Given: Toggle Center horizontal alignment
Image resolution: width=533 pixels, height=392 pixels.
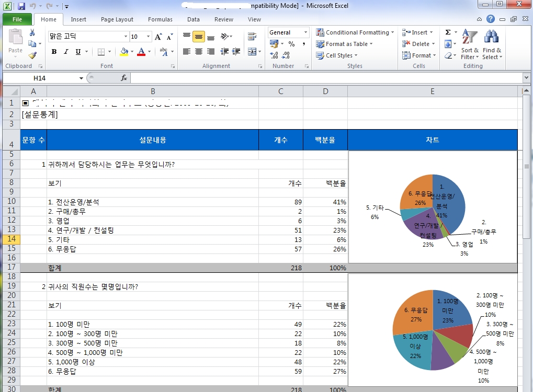Looking at the screenshot, I should [199, 52].
